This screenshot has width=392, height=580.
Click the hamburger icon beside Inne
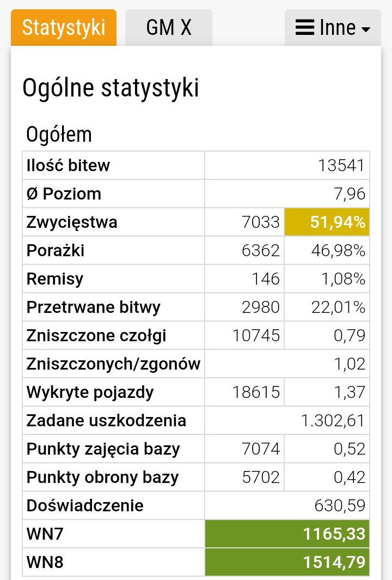click(x=305, y=28)
